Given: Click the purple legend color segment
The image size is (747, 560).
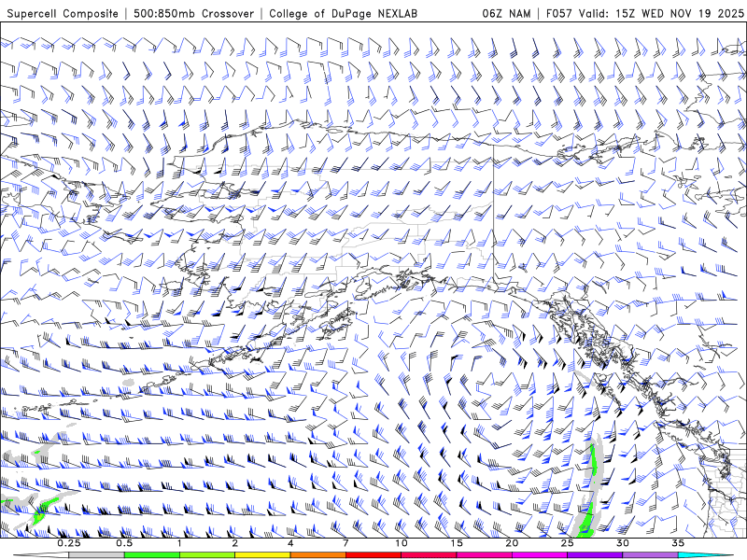Looking at the screenshot, I should pyautogui.click(x=595, y=555).
